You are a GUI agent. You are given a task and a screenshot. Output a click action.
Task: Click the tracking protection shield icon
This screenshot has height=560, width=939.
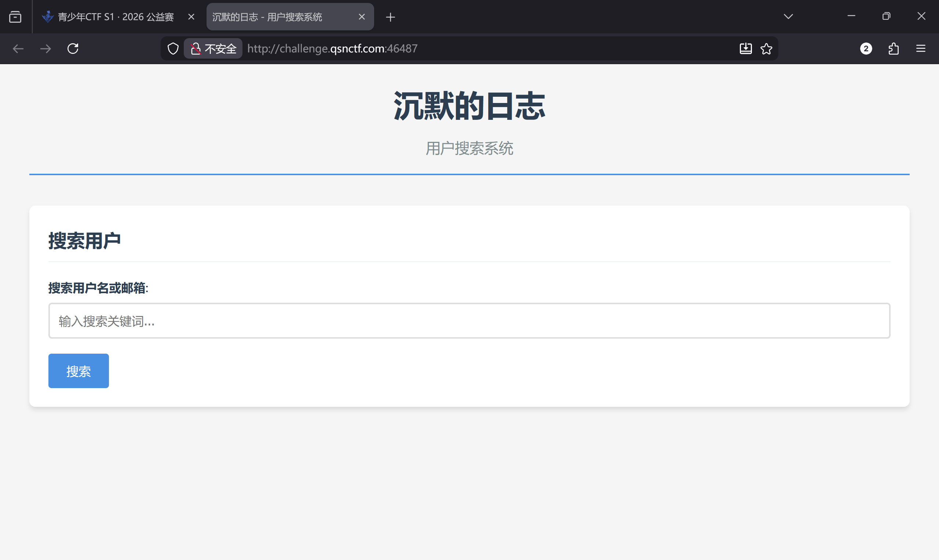173,49
